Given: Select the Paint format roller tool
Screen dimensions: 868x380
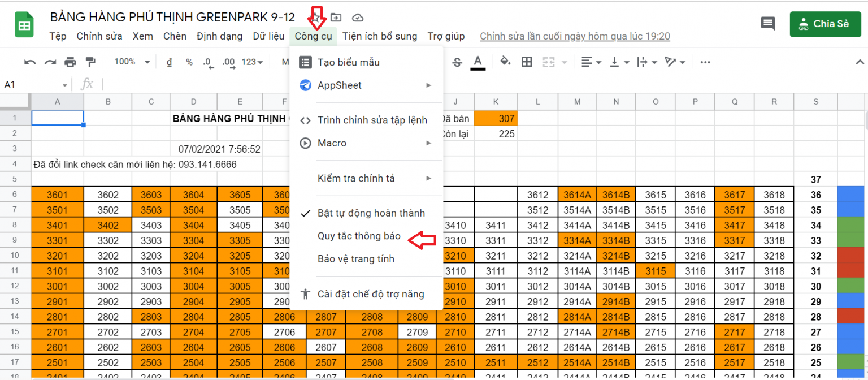Looking at the screenshot, I should pyautogui.click(x=90, y=62).
